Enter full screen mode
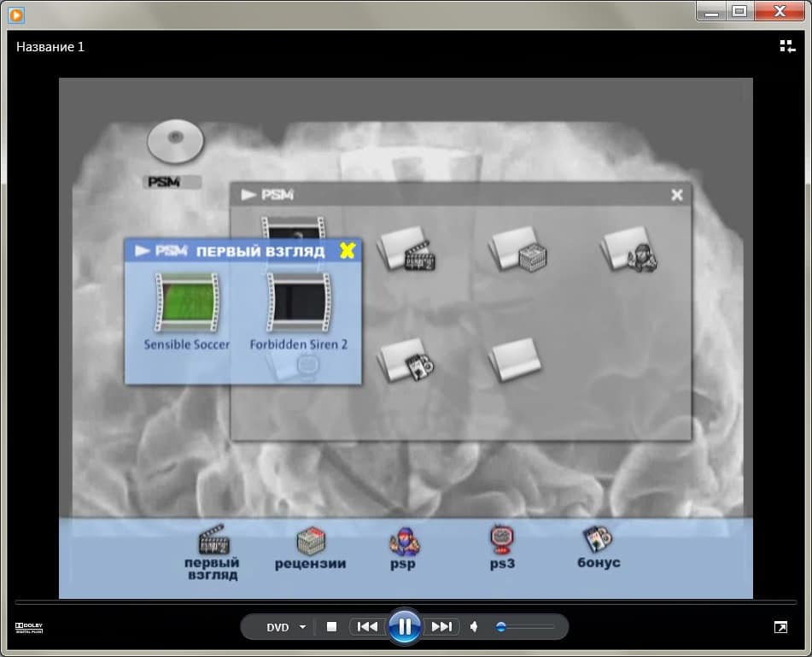Screen dimensions: 812x657 [x=780, y=627]
